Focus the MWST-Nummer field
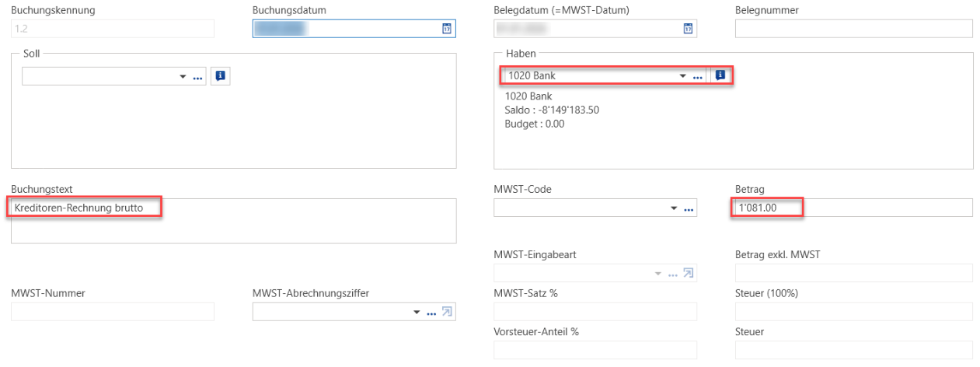The image size is (980, 367). [x=113, y=312]
